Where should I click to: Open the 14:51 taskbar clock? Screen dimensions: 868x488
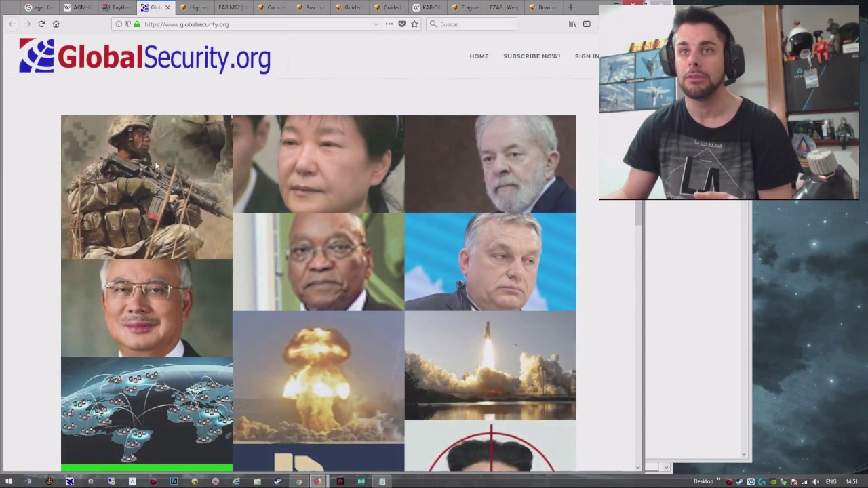click(x=852, y=482)
